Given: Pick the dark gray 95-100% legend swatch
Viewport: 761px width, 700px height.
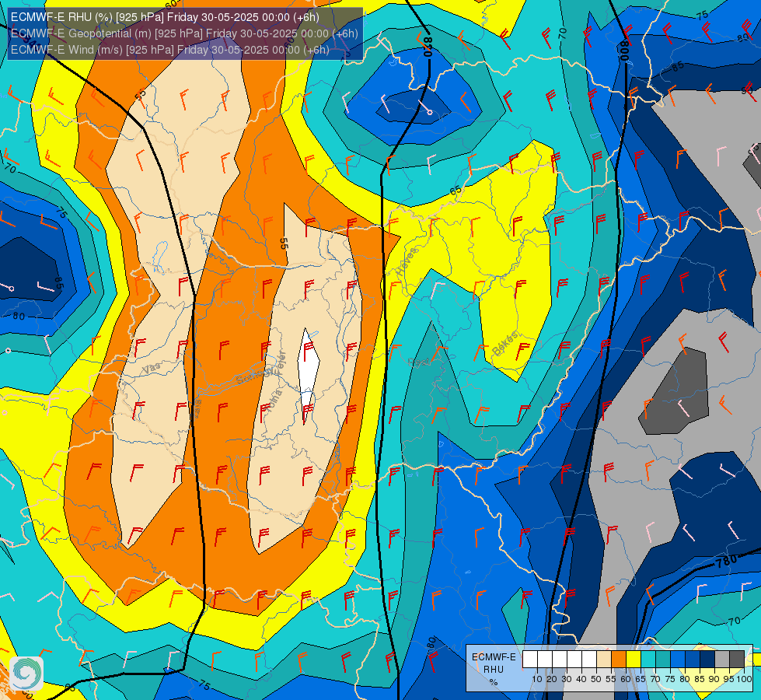Looking at the screenshot, I should 737,659.
